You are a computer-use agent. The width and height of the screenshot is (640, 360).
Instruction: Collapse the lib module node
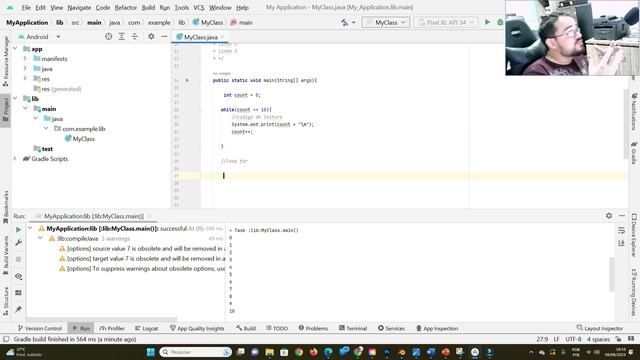tap(15, 99)
